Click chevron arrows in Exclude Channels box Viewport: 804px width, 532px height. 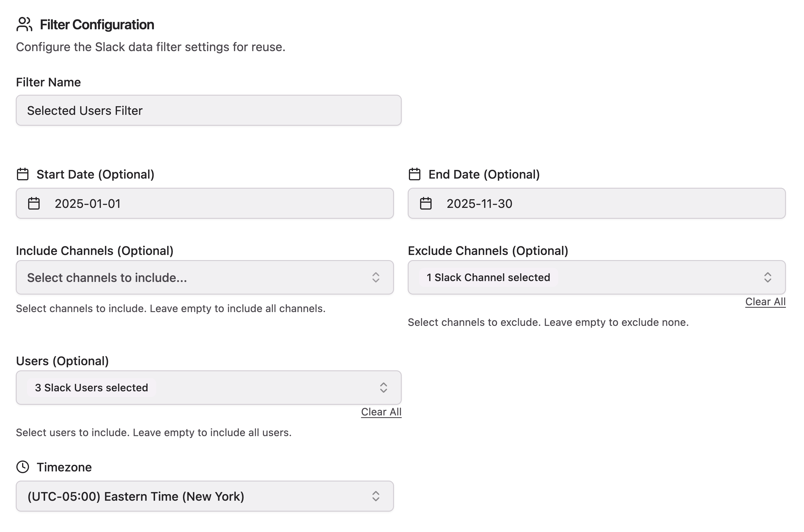coord(767,278)
